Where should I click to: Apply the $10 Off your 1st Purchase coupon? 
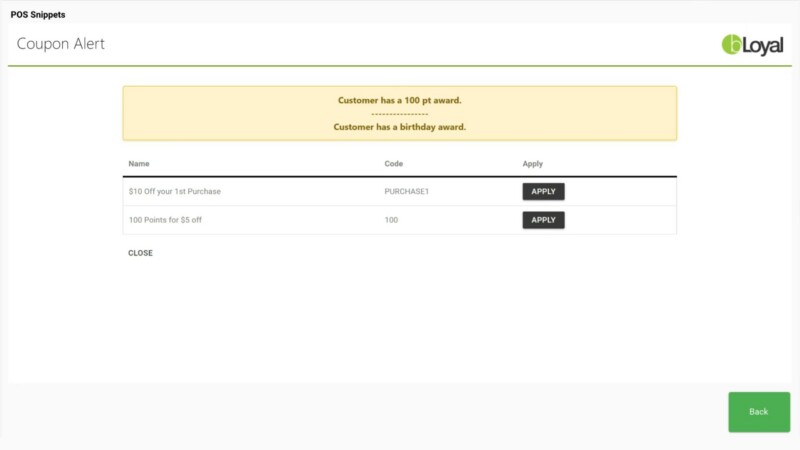click(543, 191)
